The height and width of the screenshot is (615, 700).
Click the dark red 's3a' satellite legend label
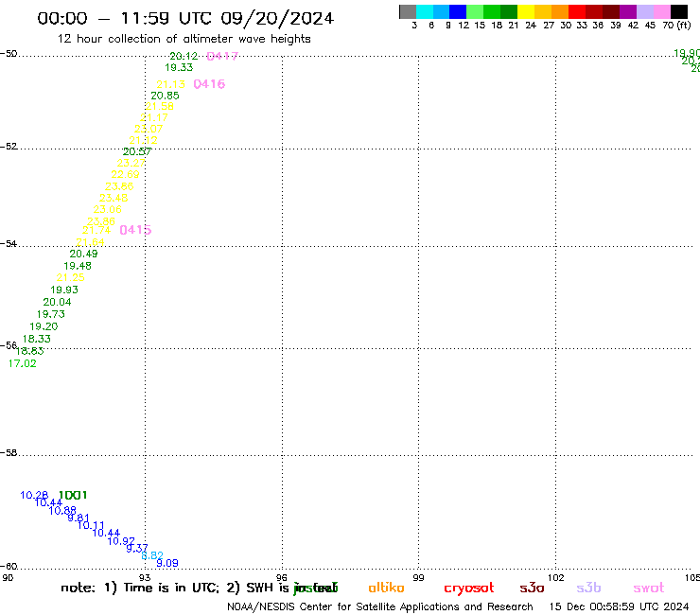[533, 588]
